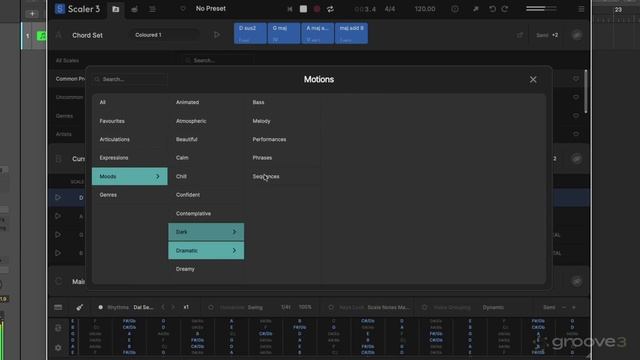The image size is (640, 360).
Task: Select the All motions category
Action: coord(129,102)
